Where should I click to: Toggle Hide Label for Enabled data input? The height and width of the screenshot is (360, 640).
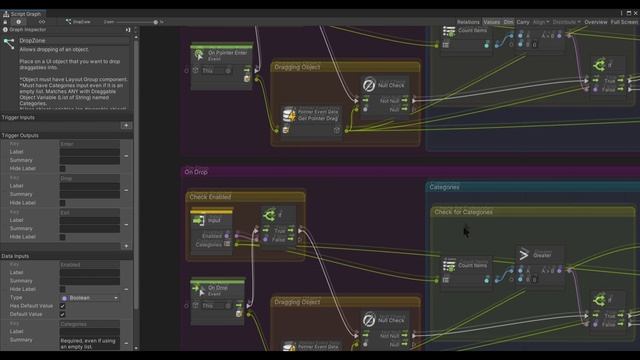62,289
